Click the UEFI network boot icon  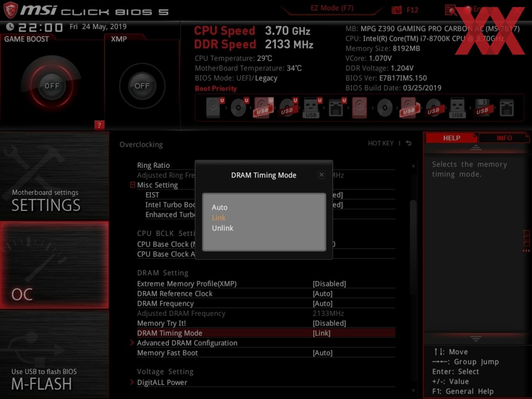336,108
